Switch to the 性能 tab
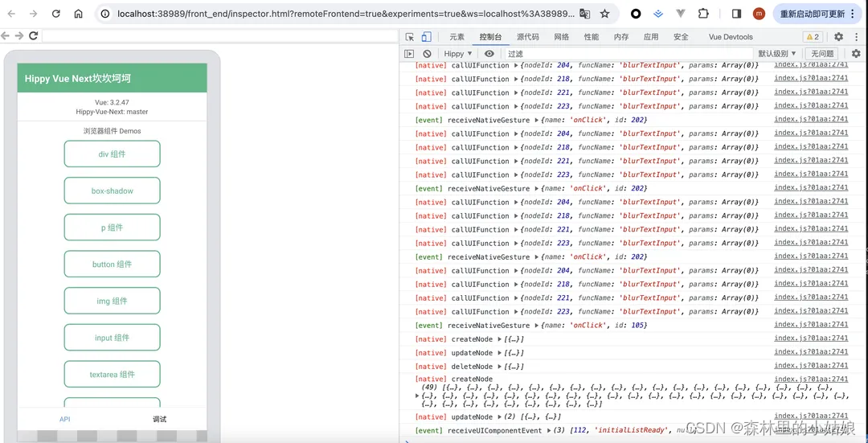 point(592,37)
